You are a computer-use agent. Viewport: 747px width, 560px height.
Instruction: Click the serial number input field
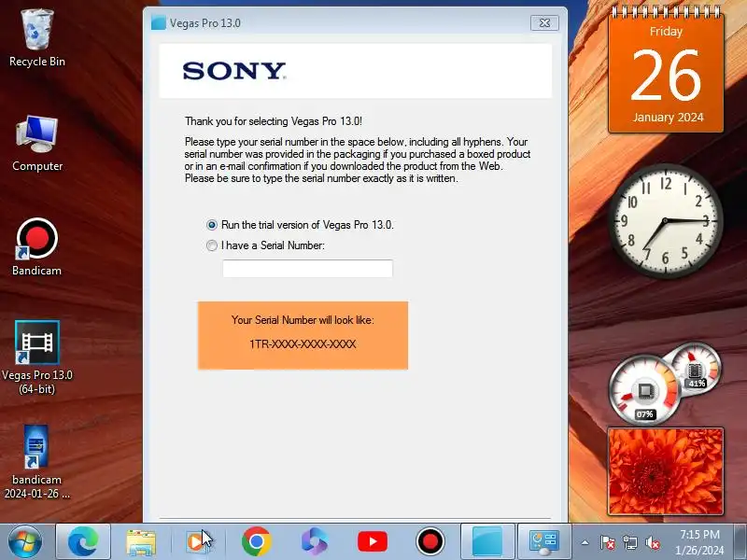pos(308,269)
